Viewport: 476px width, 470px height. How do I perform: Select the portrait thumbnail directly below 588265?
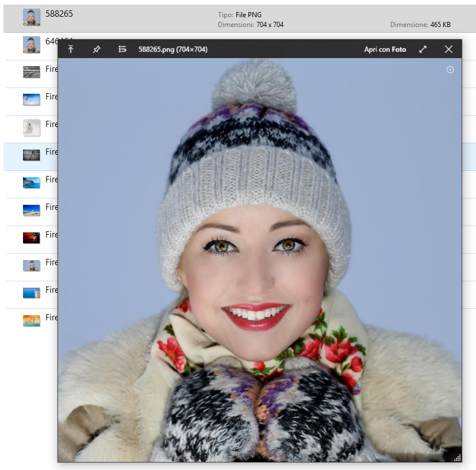[x=31, y=44]
